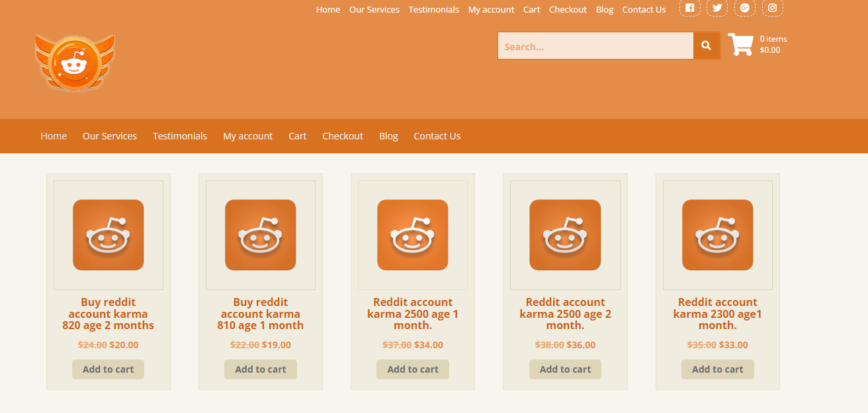Click the winged Reddit coin site logo

[75, 63]
